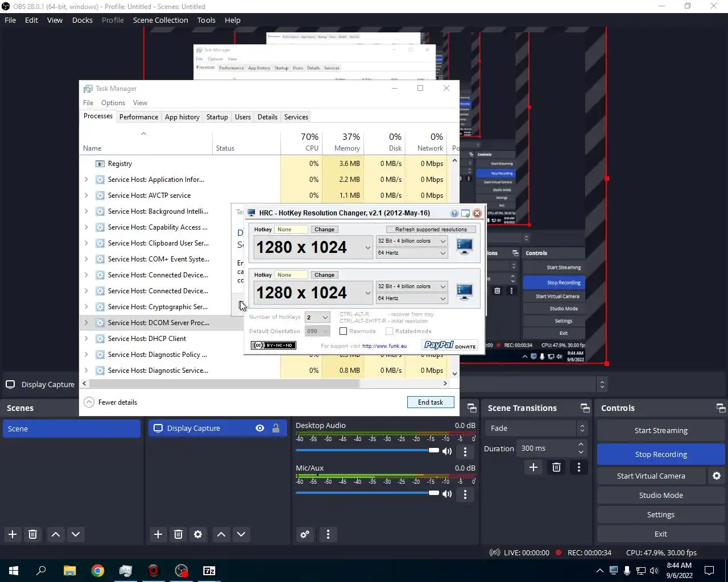Viewport: 728px width, 582px height.
Task: Toggle Studio Mode in Controls
Action: coord(661,495)
